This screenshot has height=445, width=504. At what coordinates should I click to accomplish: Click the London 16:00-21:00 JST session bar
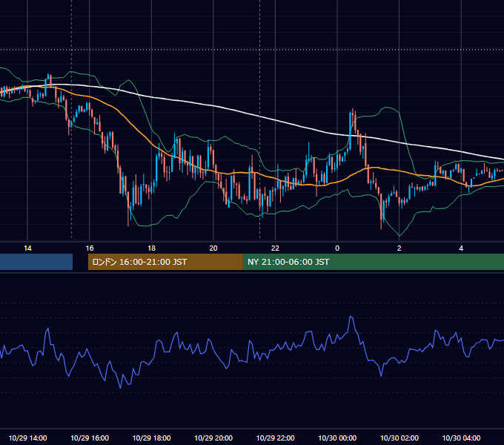point(165,262)
